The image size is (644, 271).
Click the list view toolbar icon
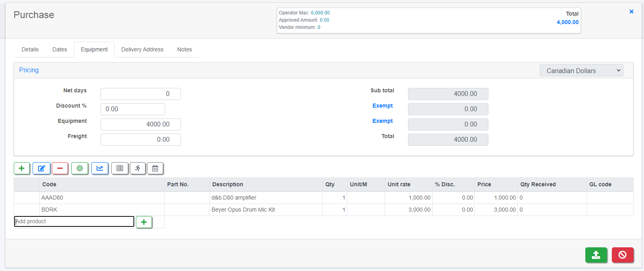click(x=120, y=168)
